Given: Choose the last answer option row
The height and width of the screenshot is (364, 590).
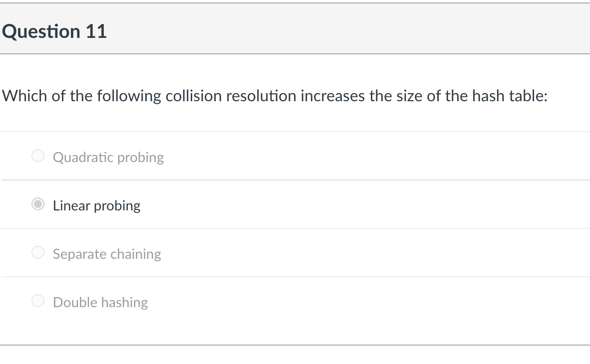Looking at the screenshot, I should (x=200, y=301).
